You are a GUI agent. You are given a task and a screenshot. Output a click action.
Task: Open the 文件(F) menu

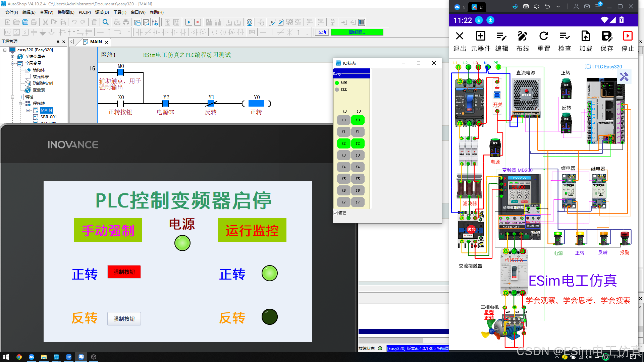(12, 12)
